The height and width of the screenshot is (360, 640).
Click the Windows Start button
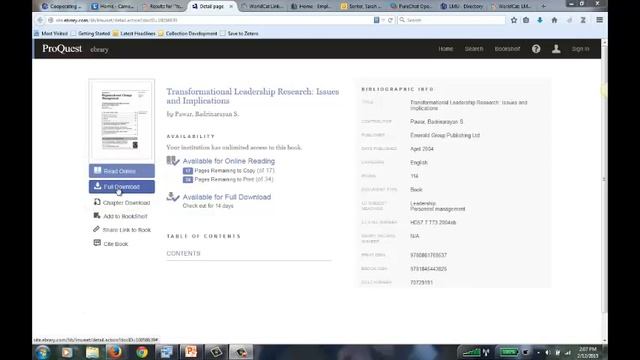(x=42, y=352)
